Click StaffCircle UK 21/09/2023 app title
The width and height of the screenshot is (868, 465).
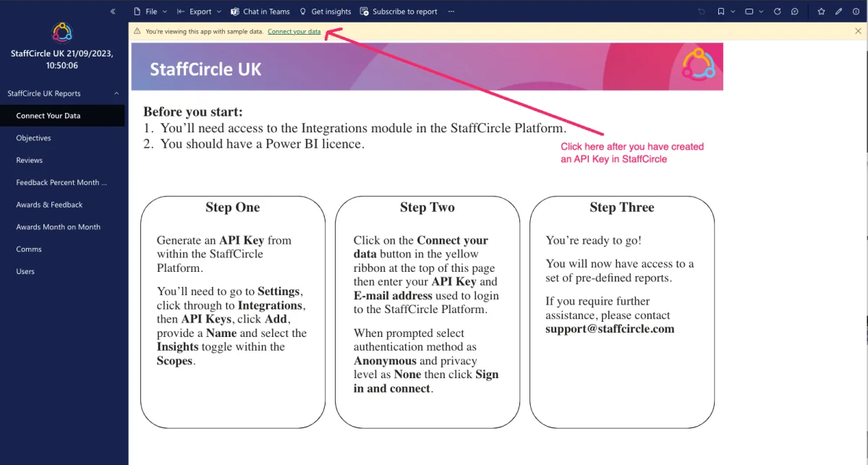tap(62, 59)
